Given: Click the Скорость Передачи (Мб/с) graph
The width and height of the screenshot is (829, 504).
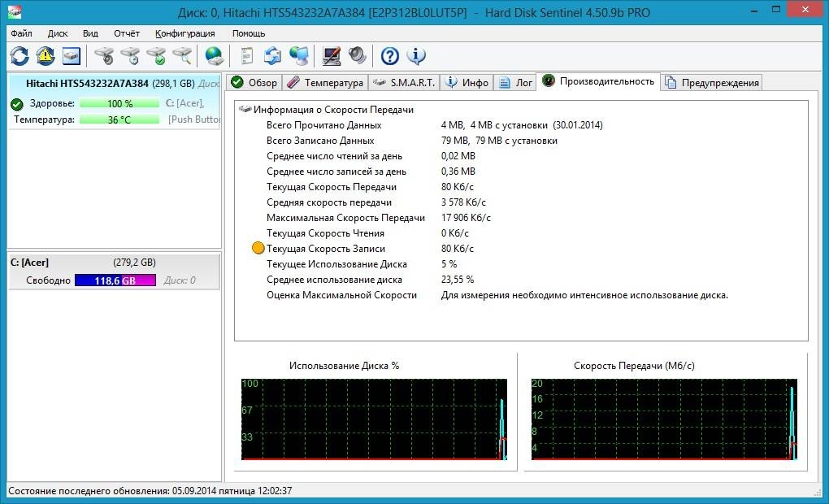Looking at the screenshot, I should (664, 419).
